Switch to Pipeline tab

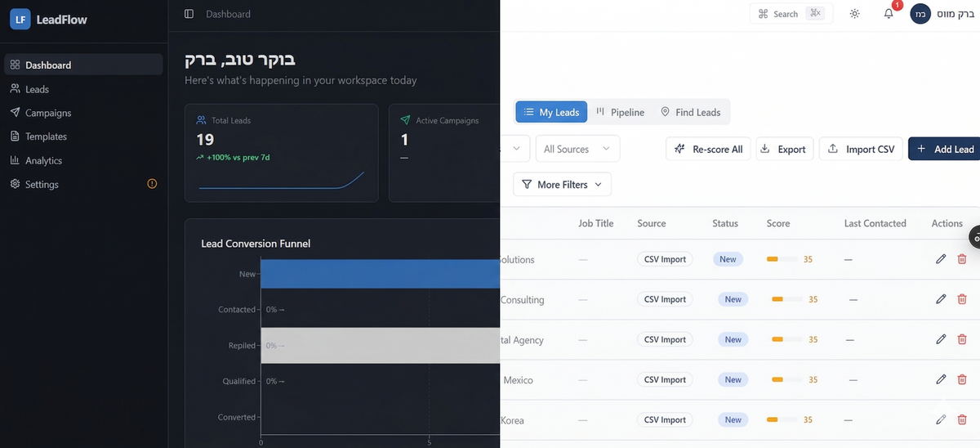click(x=621, y=112)
